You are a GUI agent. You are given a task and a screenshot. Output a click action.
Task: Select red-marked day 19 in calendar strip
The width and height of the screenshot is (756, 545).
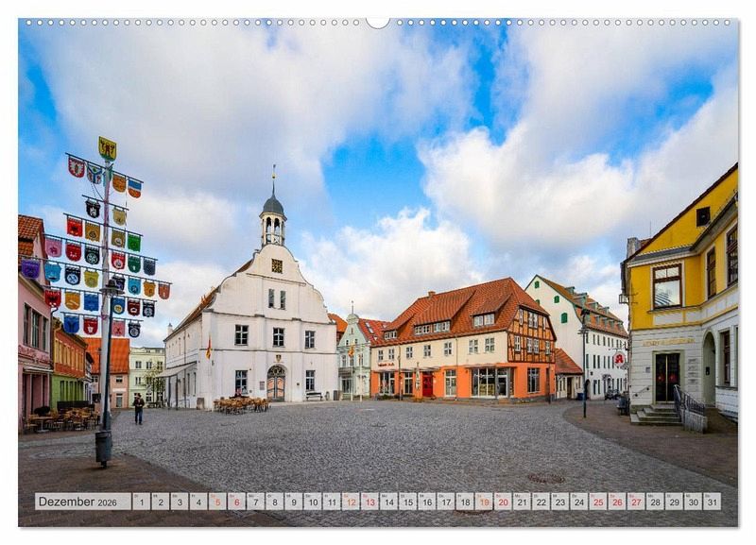(x=484, y=502)
